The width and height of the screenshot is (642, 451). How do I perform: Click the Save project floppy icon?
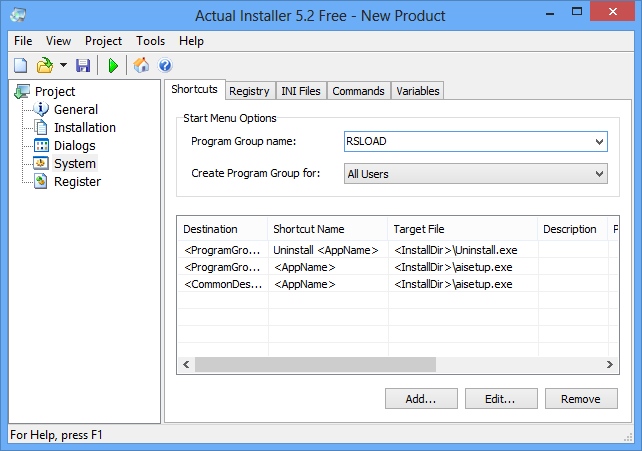(x=83, y=66)
